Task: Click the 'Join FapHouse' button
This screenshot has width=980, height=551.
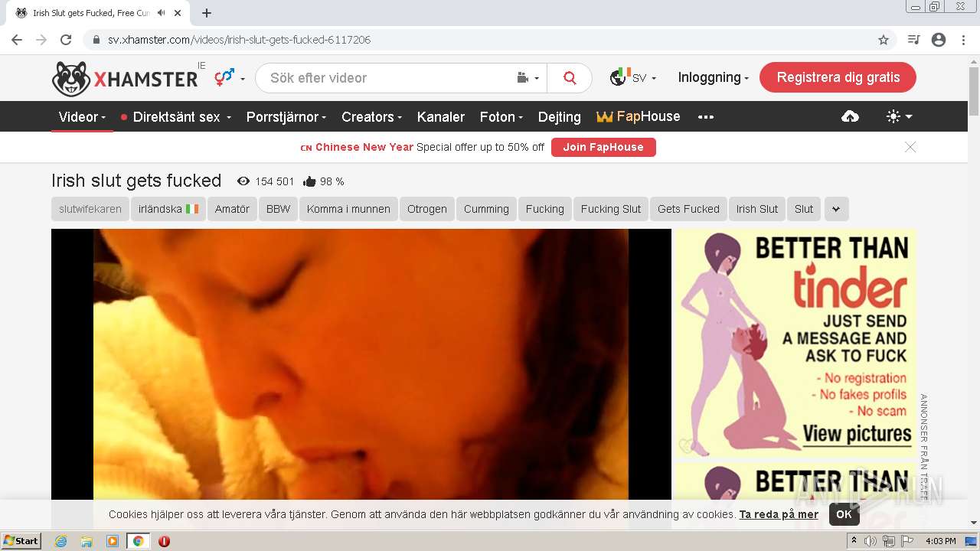Action: pos(603,147)
